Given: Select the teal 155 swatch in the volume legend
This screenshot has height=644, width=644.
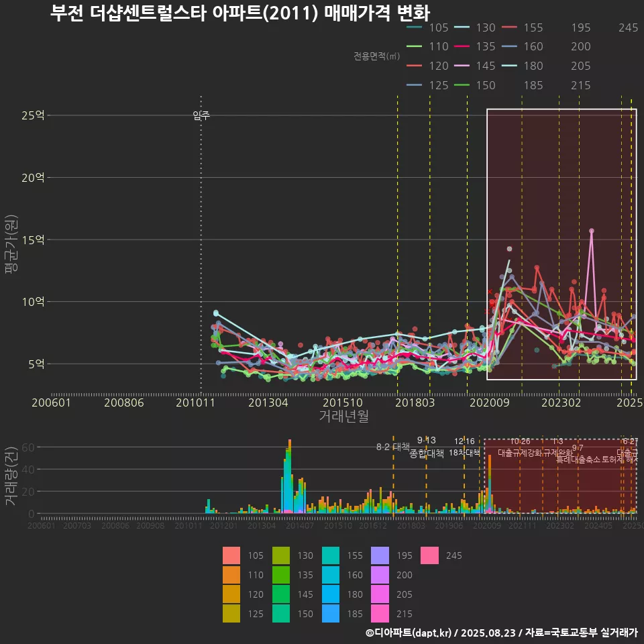Looking at the screenshot, I should click(x=331, y=555).
